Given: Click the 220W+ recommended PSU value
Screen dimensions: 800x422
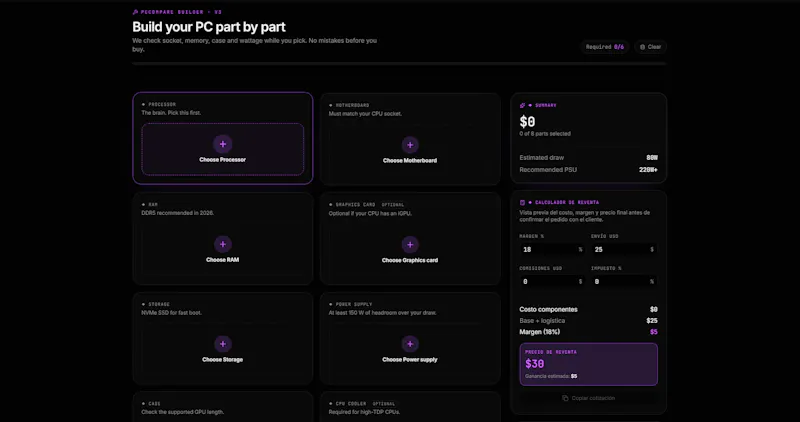Looking at the screenshot, I should 648,169.
